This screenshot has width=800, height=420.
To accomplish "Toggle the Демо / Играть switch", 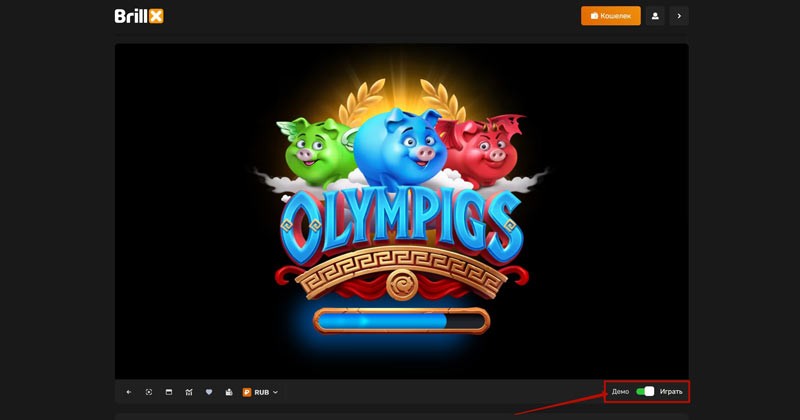I will click(645, 391).
